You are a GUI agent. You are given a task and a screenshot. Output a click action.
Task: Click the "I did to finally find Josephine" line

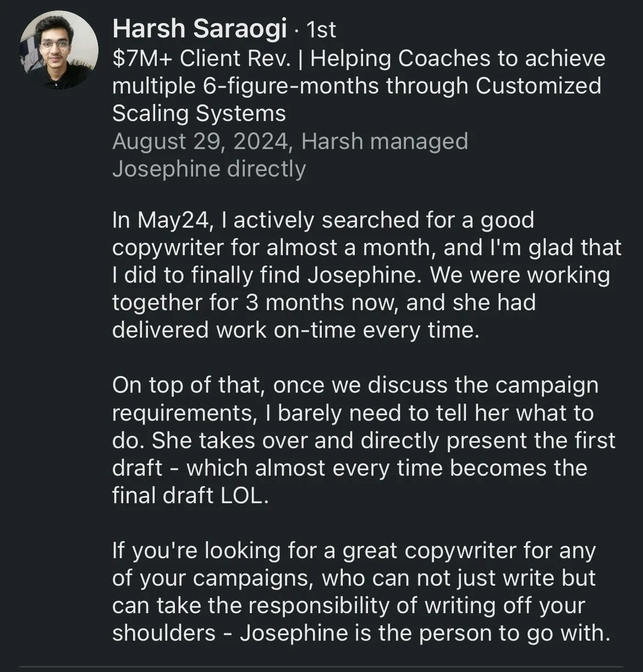click(x=361, y=275)
